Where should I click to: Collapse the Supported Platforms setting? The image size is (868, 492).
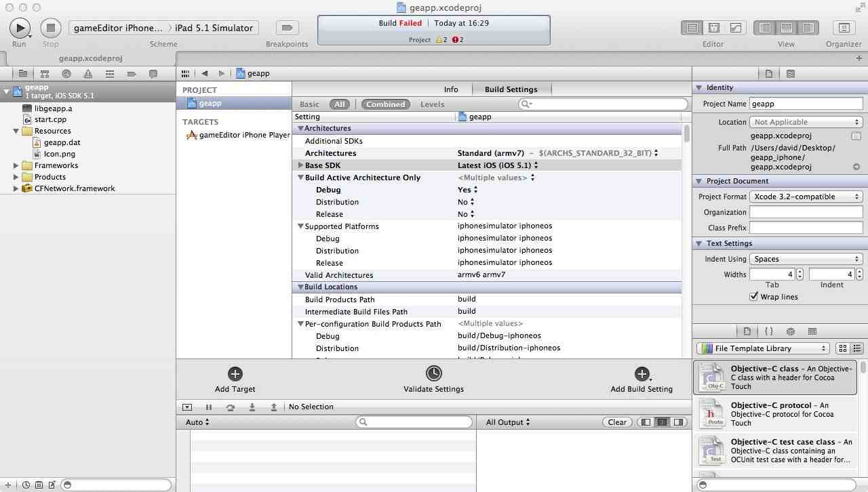coord(300,226)
